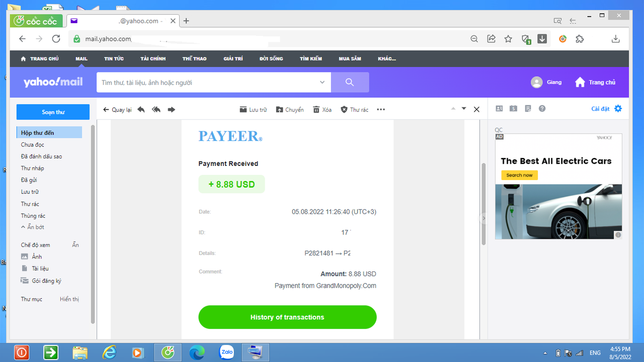This screenshot has width=644, height=362.
Task: Select the TÀI CHÍNH top menu item
Action: [153, 59]
